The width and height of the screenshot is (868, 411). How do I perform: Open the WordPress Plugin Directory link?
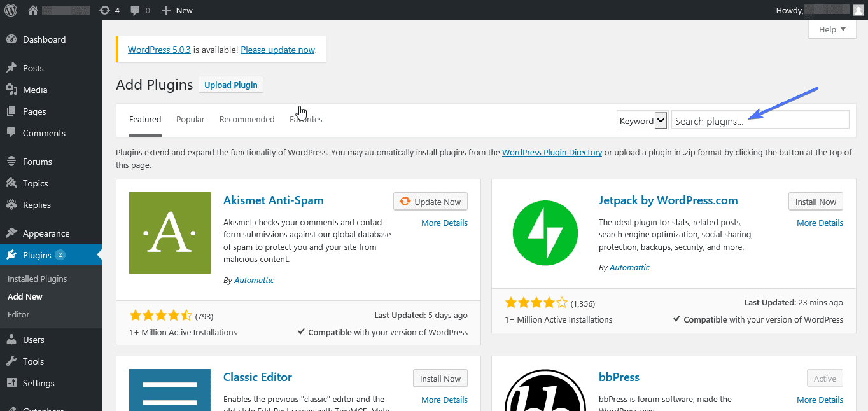tap(552, 153)
